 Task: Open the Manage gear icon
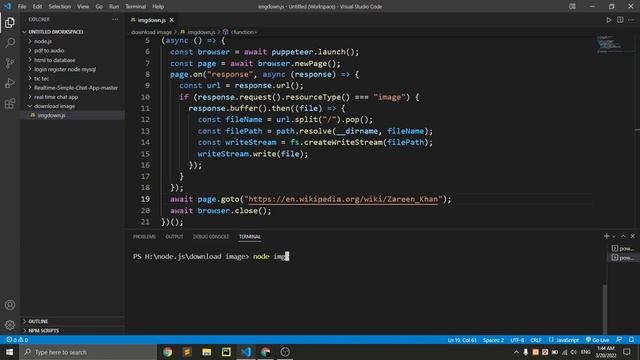[x=10, y=325]
